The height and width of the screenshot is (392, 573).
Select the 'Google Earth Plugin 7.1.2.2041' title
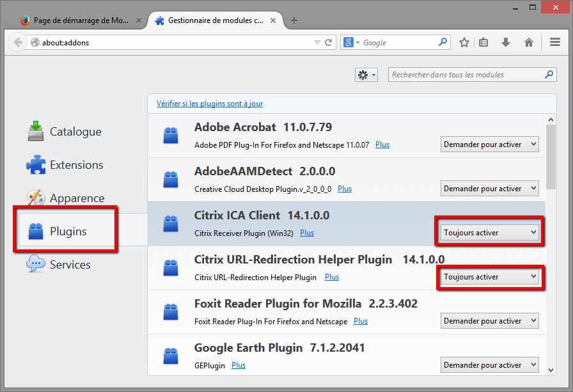pyautogui.click(x=279, y=348)
